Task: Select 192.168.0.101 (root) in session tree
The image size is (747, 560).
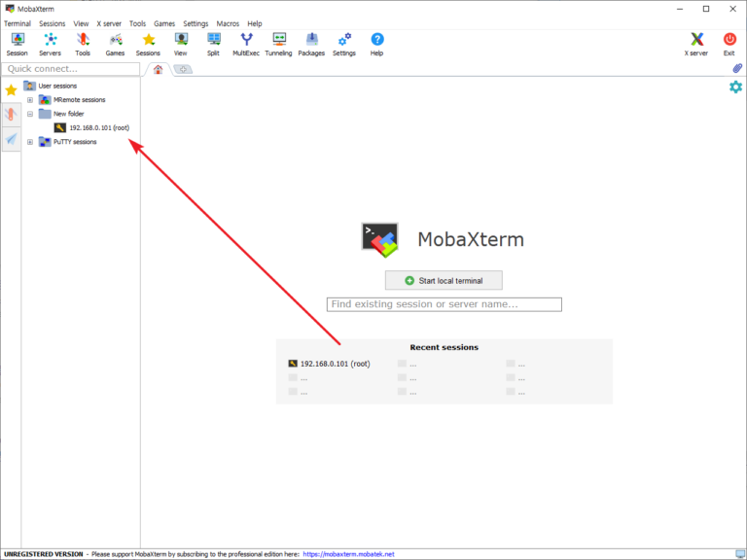Action: click(x=98, y=127)
